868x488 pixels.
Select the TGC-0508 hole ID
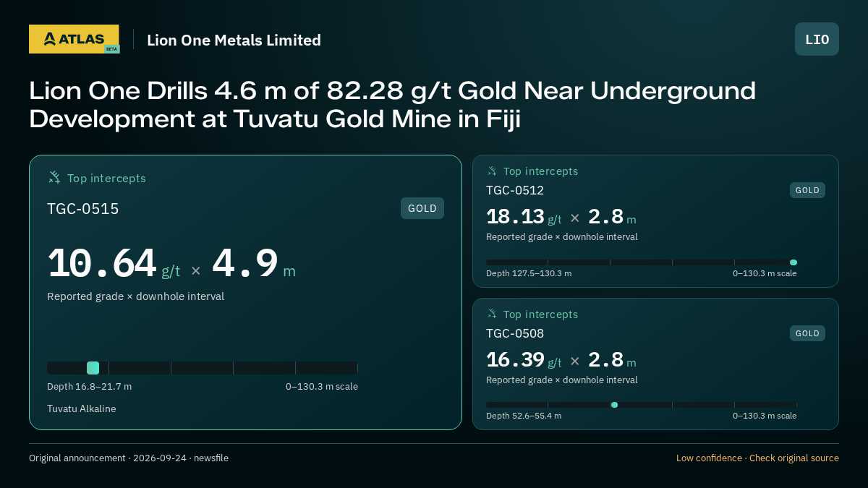click(515, 333)
